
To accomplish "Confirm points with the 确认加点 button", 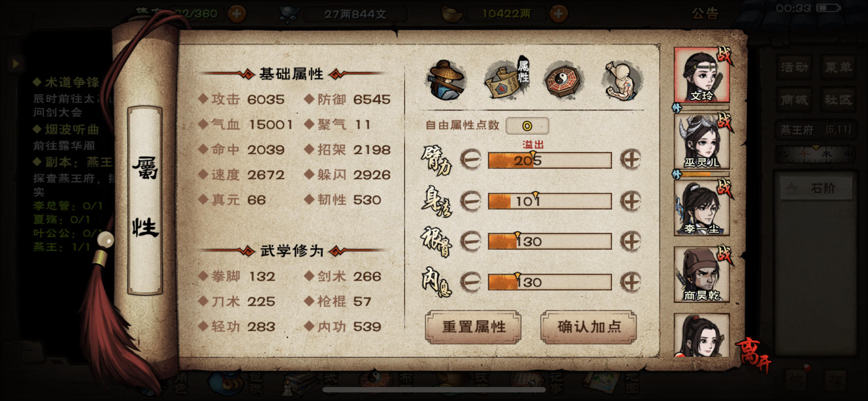I will coord(589,327).
